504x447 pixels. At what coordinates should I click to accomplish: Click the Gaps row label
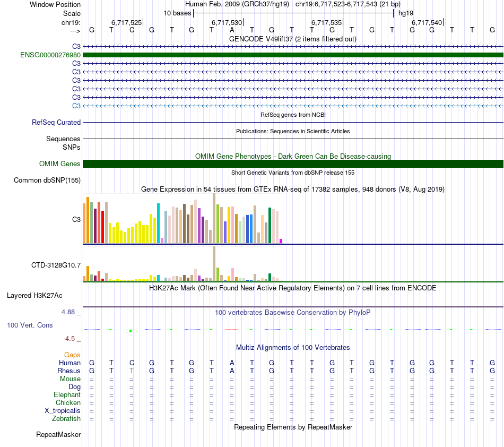72,355
